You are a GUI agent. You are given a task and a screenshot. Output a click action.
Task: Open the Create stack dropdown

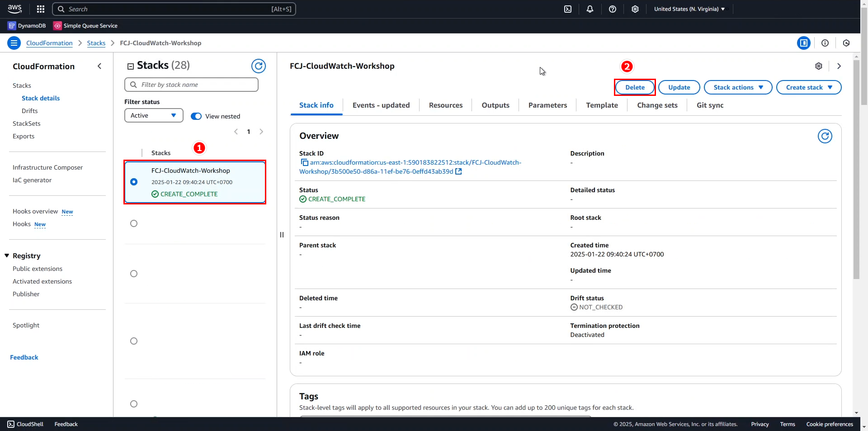(x=809, y=87)
